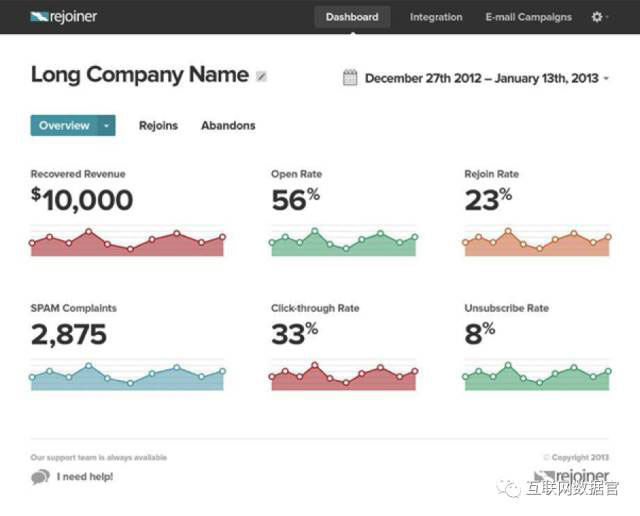
Task: Click the pencil edit icon beside company name
Action: [262, 76]
